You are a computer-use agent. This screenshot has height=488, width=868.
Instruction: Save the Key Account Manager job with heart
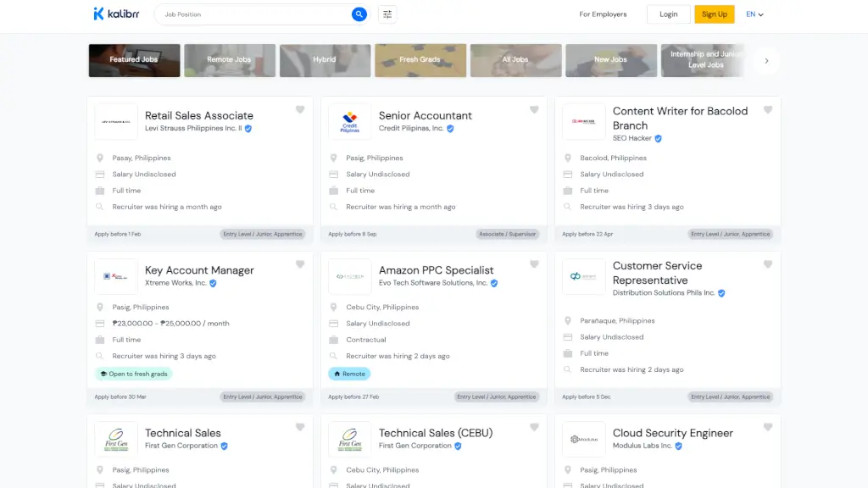[x=300, y=264]
